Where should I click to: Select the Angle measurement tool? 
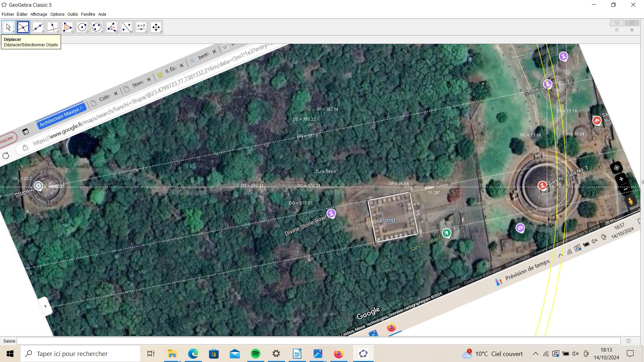(x=111, y=27)
